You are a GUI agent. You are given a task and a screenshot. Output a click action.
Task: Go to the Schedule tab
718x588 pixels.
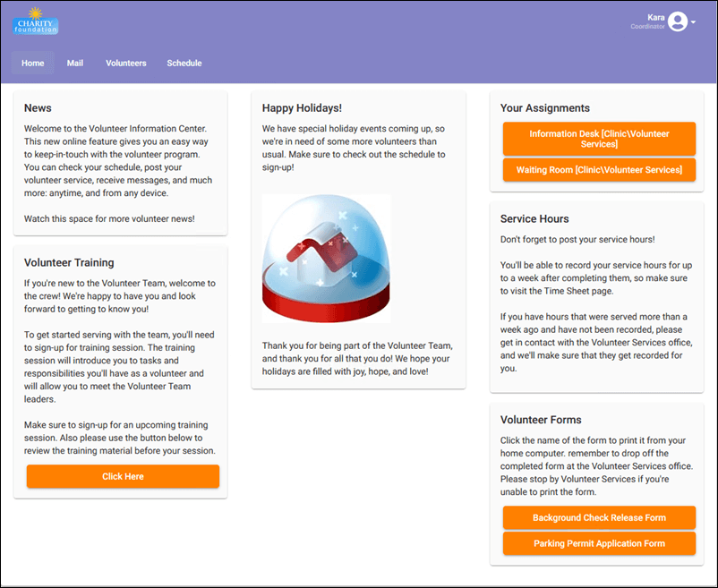184,63
